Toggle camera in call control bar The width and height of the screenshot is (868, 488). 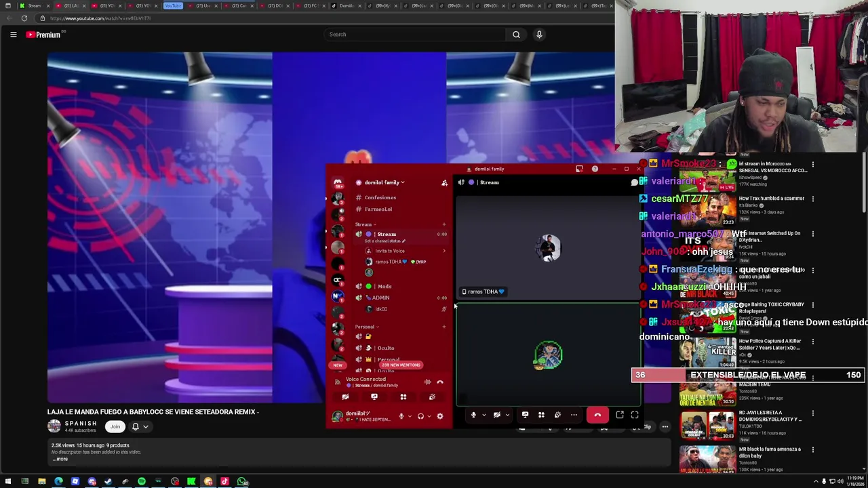497,415
